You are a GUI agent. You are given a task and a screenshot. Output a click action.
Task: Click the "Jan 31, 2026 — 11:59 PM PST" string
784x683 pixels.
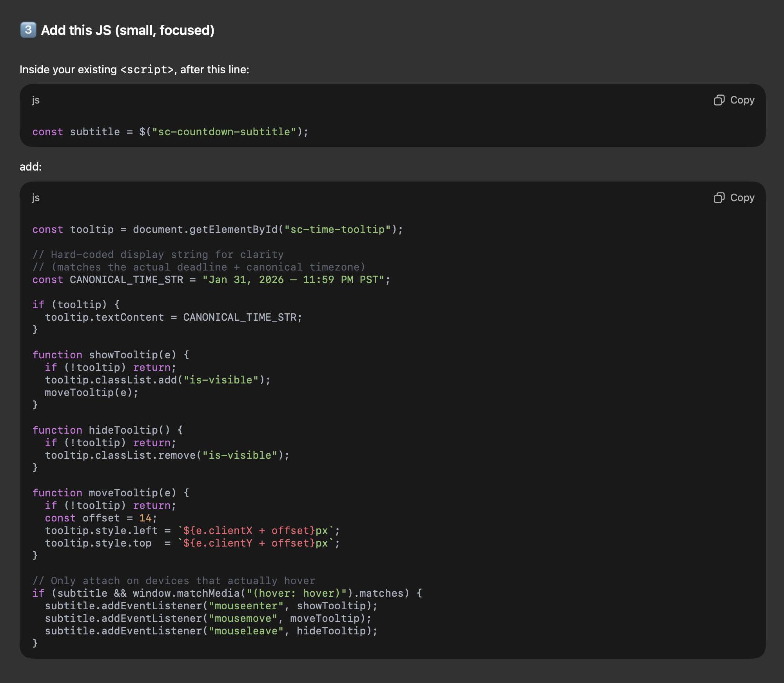(x=293, y=280)
